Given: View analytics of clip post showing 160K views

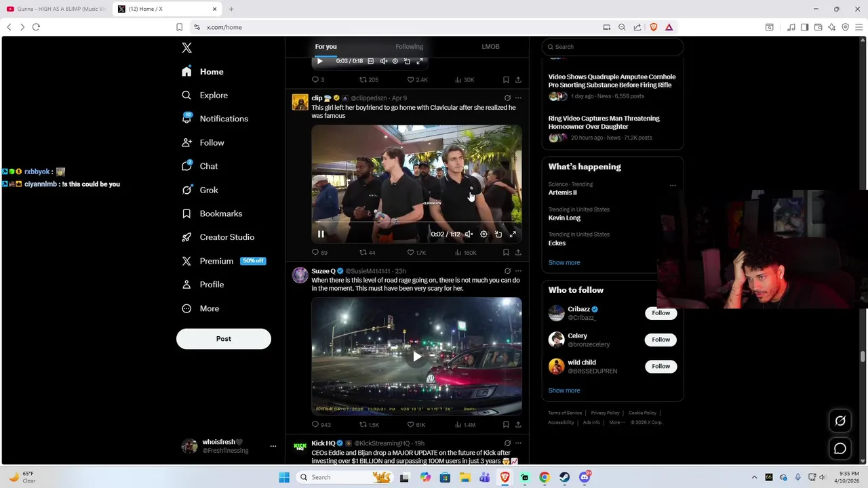Looking at the screenshot, I should 465,252.
